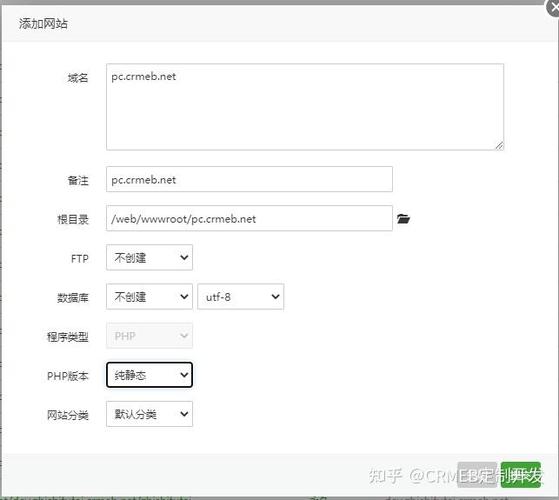Click the 域名 label
This screenshot has width=559, height=500.
click(78, 78)
